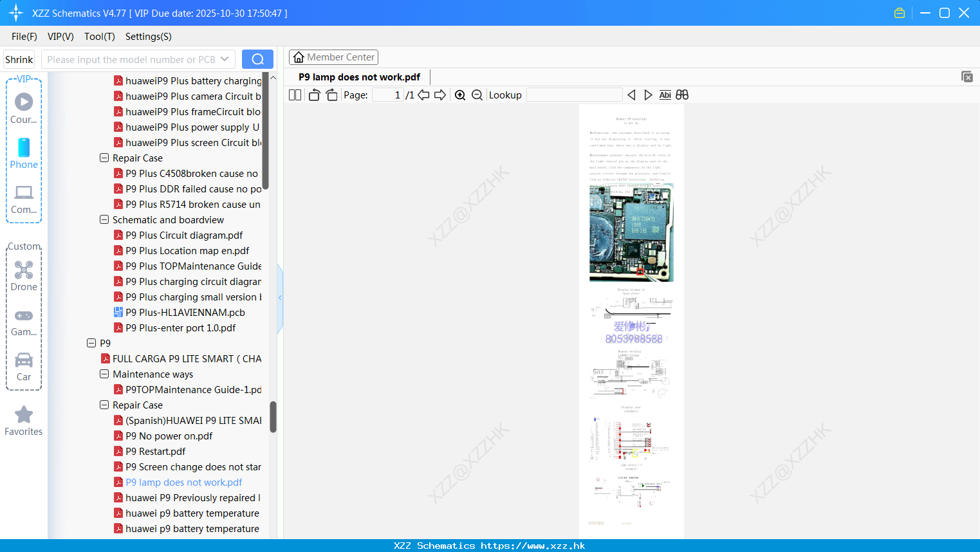Screen dimensions: 980x552
Task: Click the blue search button
Action: click(257, 59)
